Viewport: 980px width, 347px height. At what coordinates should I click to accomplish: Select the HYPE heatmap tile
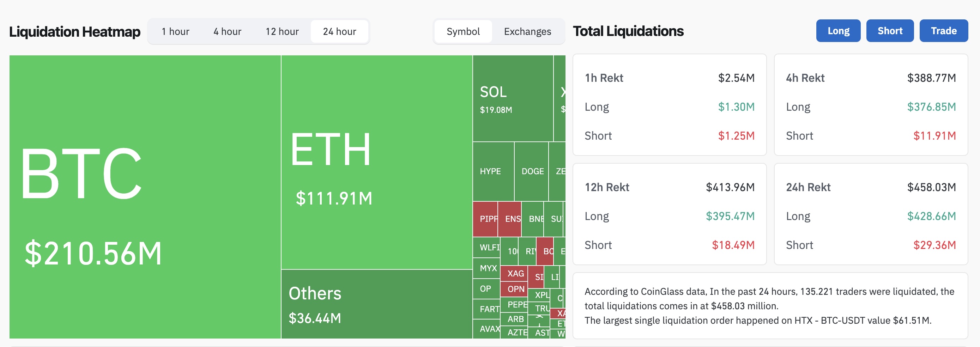coord(493,172)
